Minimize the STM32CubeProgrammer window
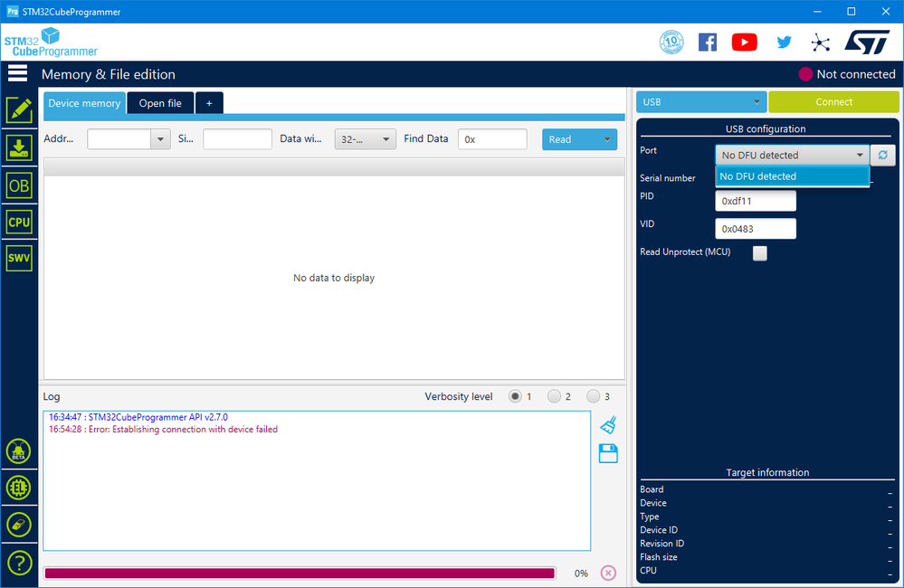The image size is (904, 588). tap(817, 12)
